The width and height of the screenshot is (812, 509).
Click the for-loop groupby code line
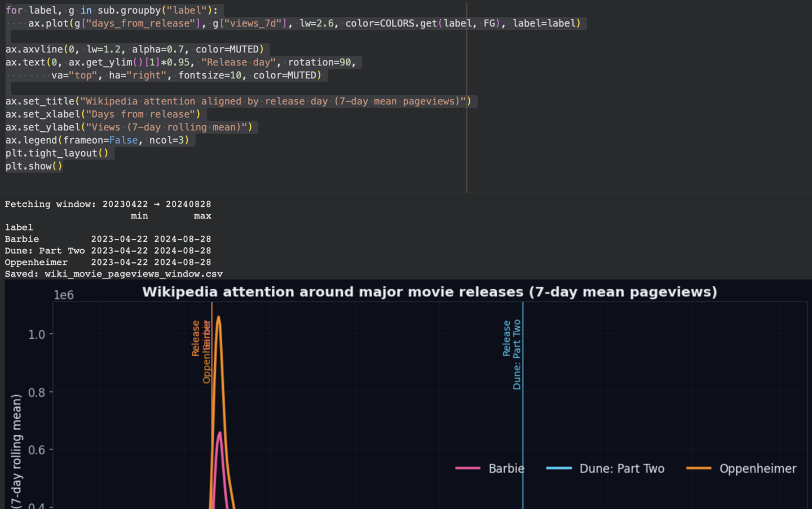click(x=112, y=11)
